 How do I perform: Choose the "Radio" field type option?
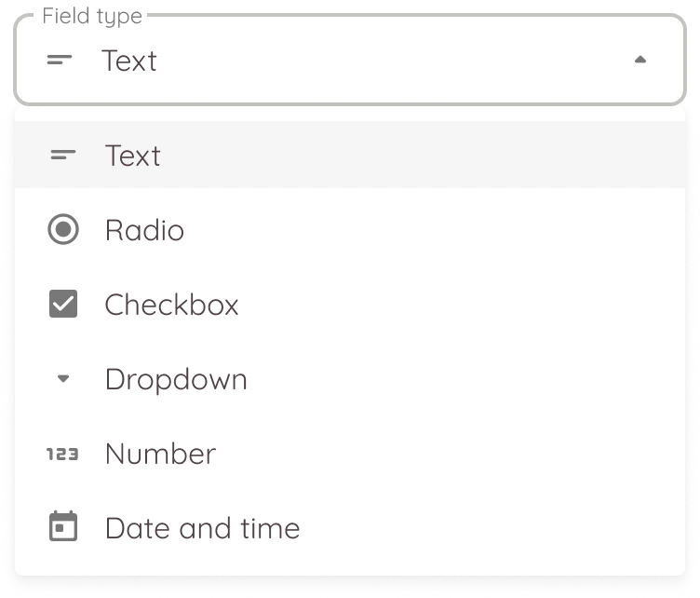[x=144, y=230]
